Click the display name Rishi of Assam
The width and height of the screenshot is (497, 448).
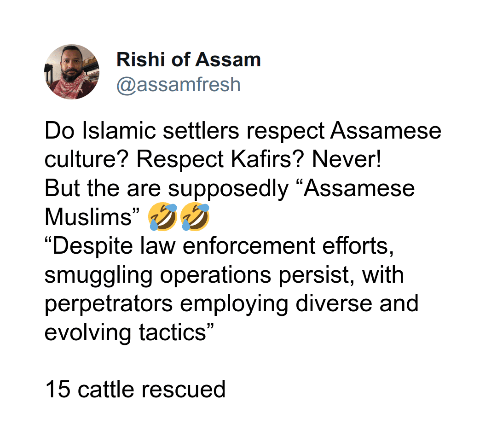tap(189, 60)
